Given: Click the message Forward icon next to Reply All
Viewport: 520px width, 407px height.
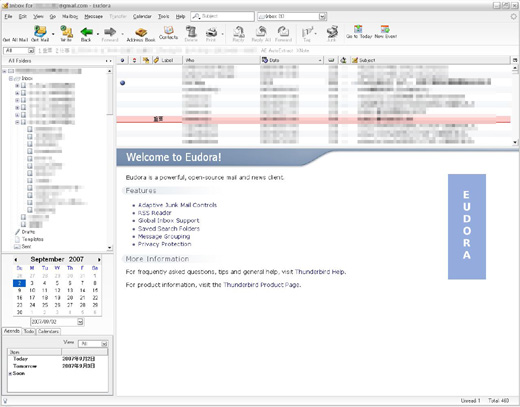Looking at the screenshot, I should pyautogui.click(x=283, y=32).
